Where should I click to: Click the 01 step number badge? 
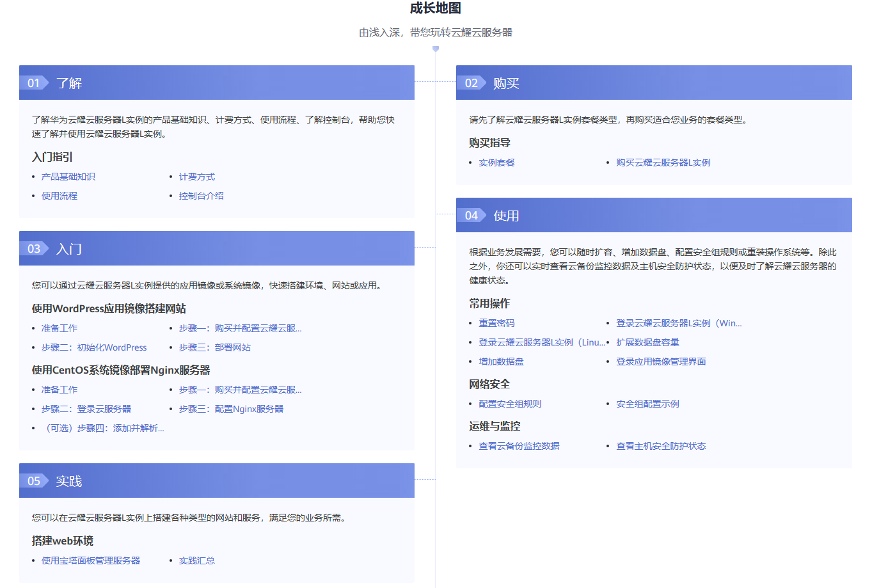[34, 83]
